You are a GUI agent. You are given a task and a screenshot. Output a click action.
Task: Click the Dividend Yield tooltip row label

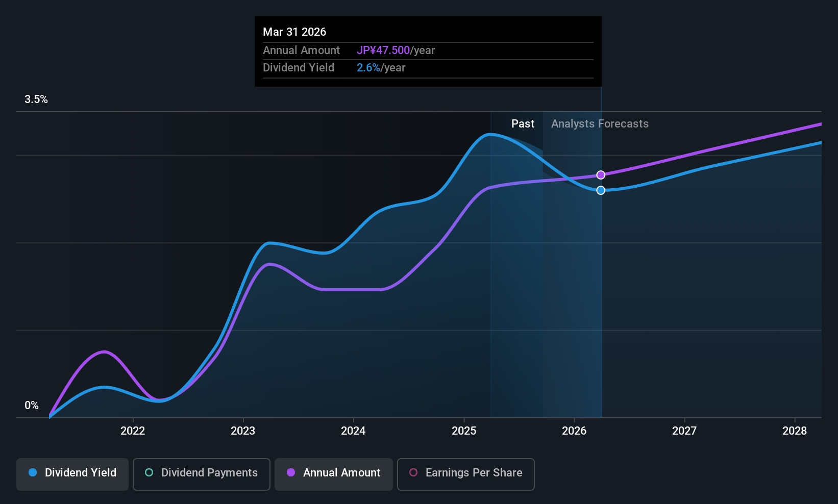point(299,68)
